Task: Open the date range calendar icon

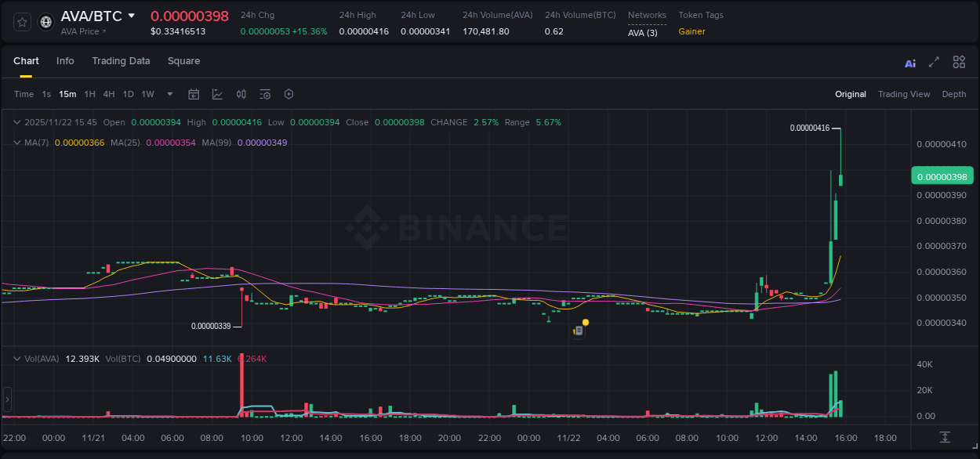Action: click(194, 94)
